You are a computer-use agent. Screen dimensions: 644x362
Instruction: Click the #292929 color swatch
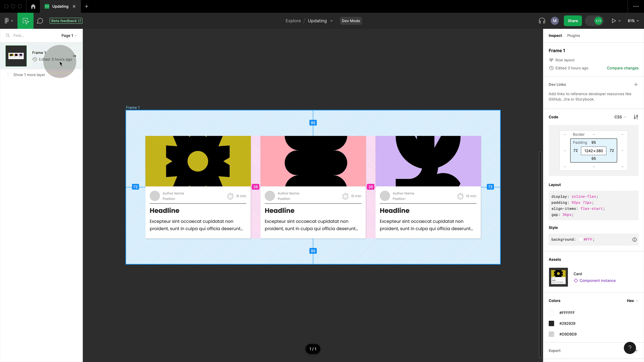pyautogui.click(x=551, y=323)
